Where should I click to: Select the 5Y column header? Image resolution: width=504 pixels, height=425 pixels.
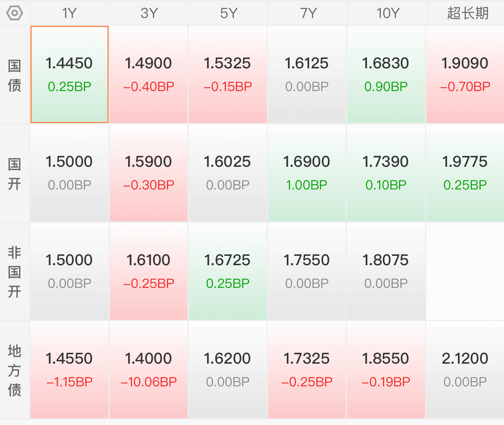pos(229,13)
